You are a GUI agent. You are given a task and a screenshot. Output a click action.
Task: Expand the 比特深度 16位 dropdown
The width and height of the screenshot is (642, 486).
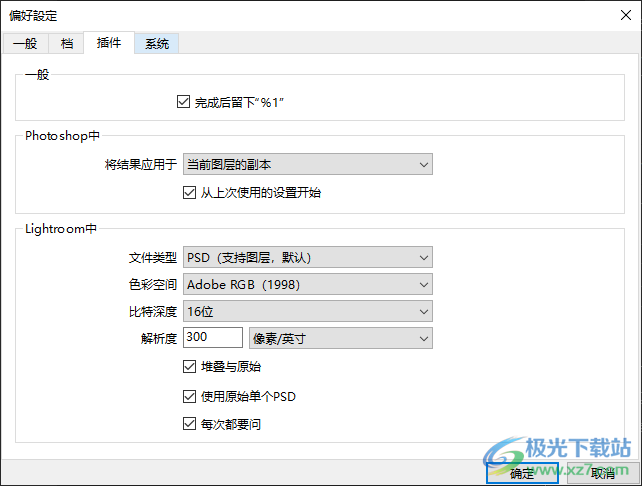[x=307, y=311]
